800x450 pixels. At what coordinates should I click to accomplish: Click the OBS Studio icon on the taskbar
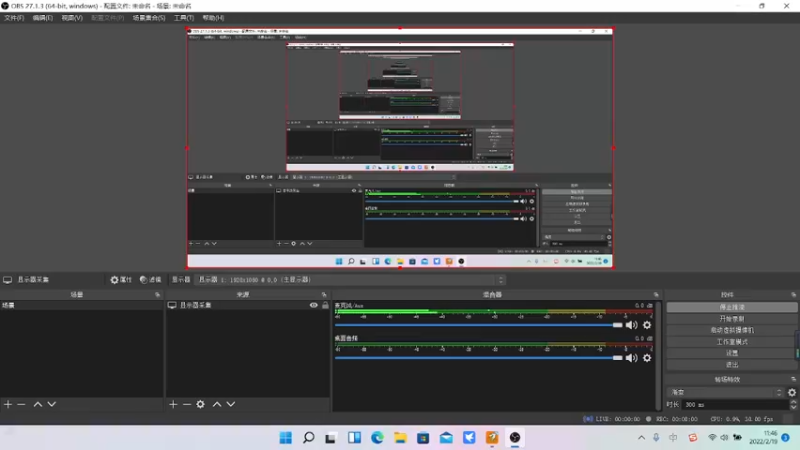(x=515, y=437)
